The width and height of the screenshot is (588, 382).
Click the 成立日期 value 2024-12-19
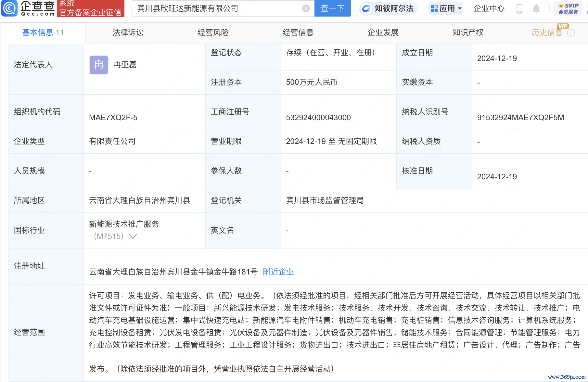497,58
